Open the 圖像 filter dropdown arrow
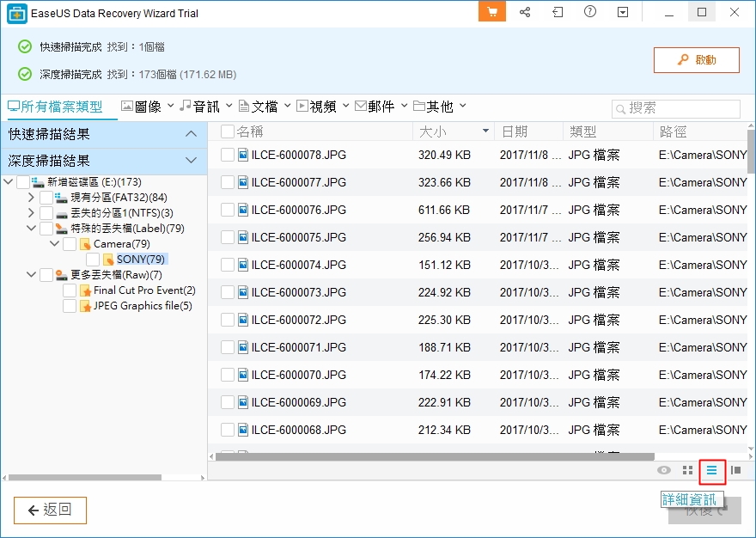The width and height of the screenshot is (756, 538). pyautogui.click(x=171, y=106)
